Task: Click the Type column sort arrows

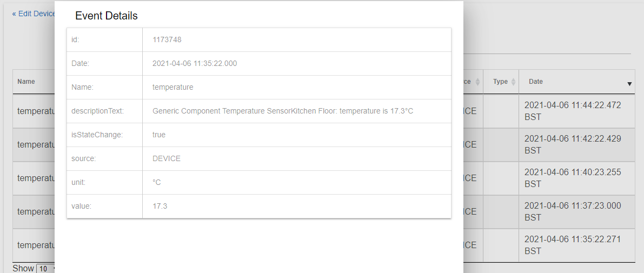Action: [513, 82]
